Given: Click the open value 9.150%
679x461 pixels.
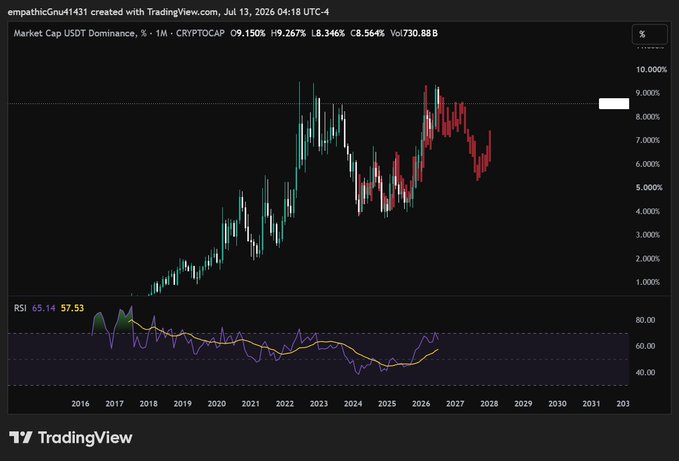Looking at the screenshot, I should pyautogui.click(x=250, y=33).
